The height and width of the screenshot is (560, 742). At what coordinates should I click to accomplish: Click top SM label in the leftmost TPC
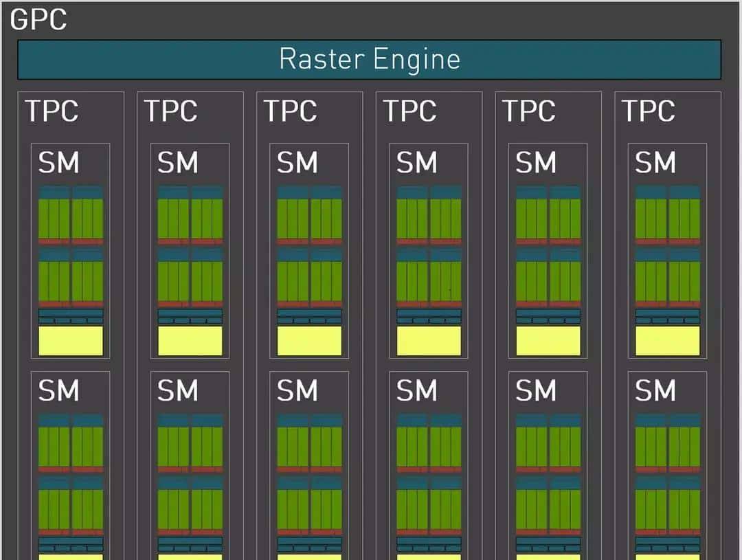point(58,163)
